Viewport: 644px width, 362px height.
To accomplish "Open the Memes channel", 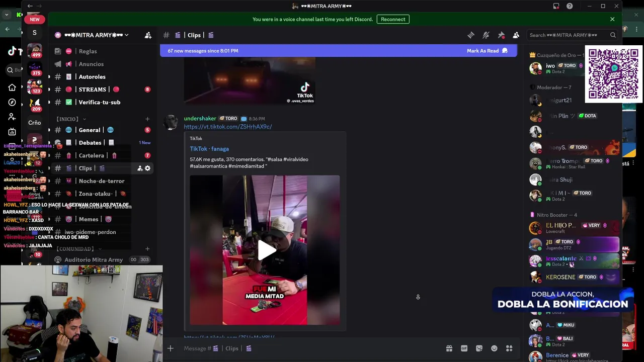I will tap(103, 219).
